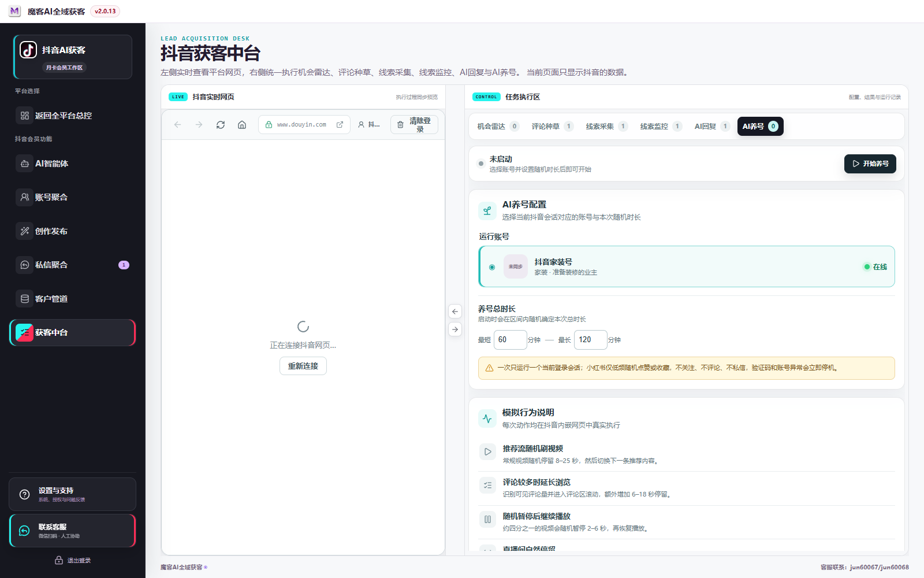Switch to the 机会雷达 tab
This screenshot has height=578, width=924.
pos(498,127)
